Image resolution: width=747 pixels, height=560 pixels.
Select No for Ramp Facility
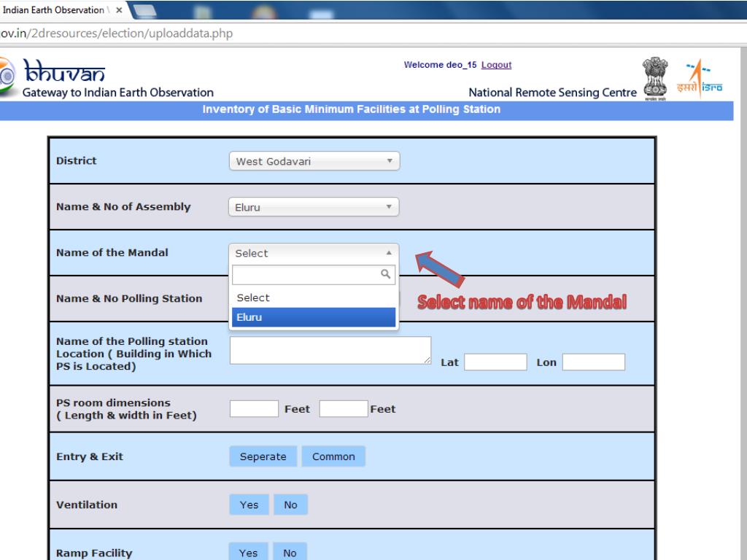[290, 552]
